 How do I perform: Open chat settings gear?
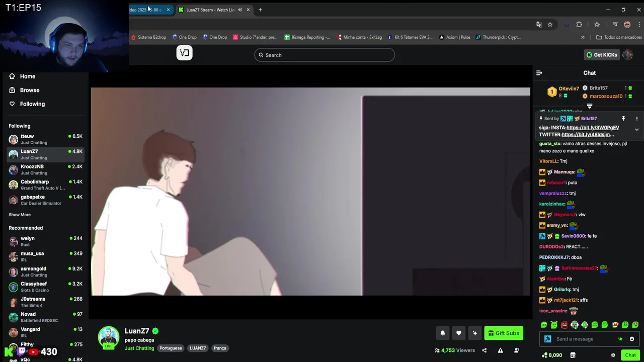pos(613,355)
